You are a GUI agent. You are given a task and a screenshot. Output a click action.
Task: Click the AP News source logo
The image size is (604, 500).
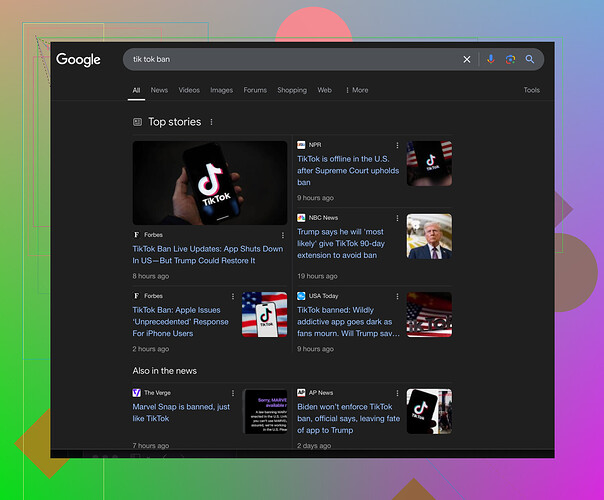(301, 393)
